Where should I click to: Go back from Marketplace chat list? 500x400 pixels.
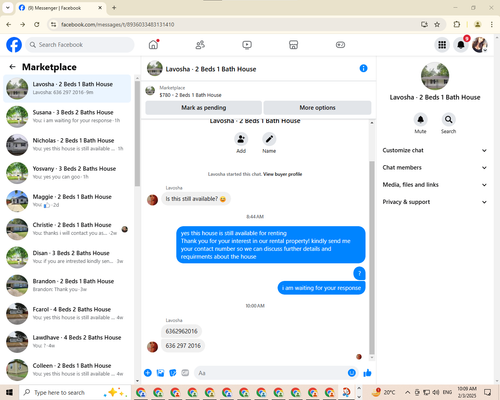[12, 67]
